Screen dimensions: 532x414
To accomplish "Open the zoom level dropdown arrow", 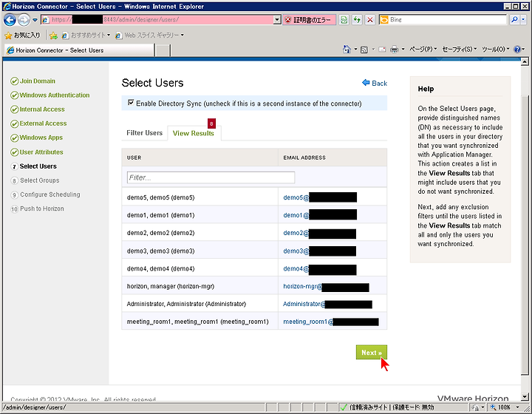I will (x=517, y=407).
